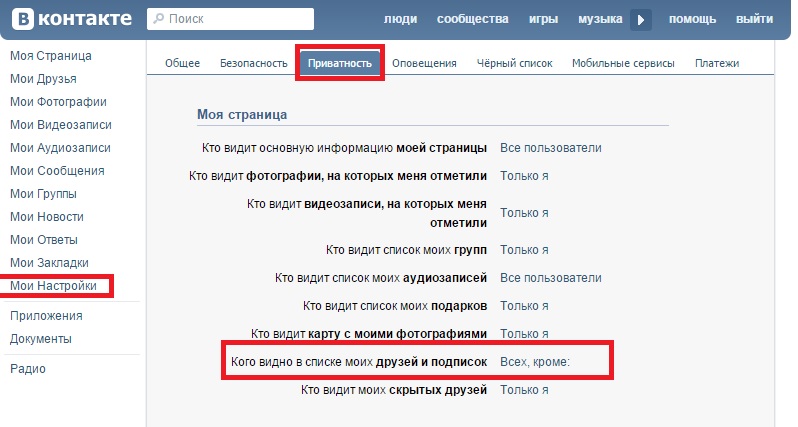Open the игры header link
This screenshot has width=798, height=427.
[x=543, y=19]
